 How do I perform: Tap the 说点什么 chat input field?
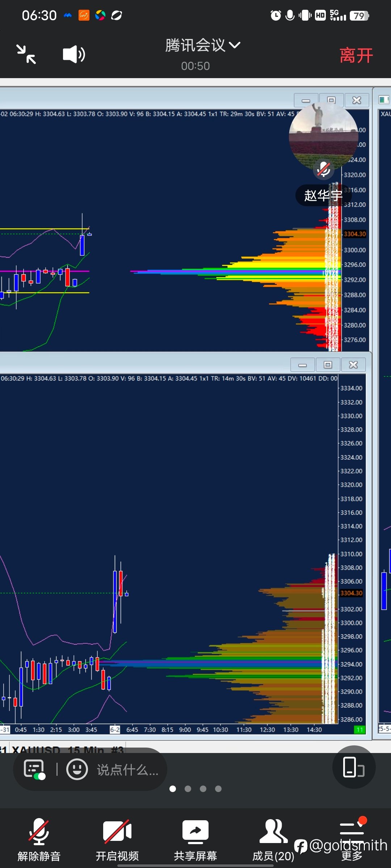coord(127,770)
